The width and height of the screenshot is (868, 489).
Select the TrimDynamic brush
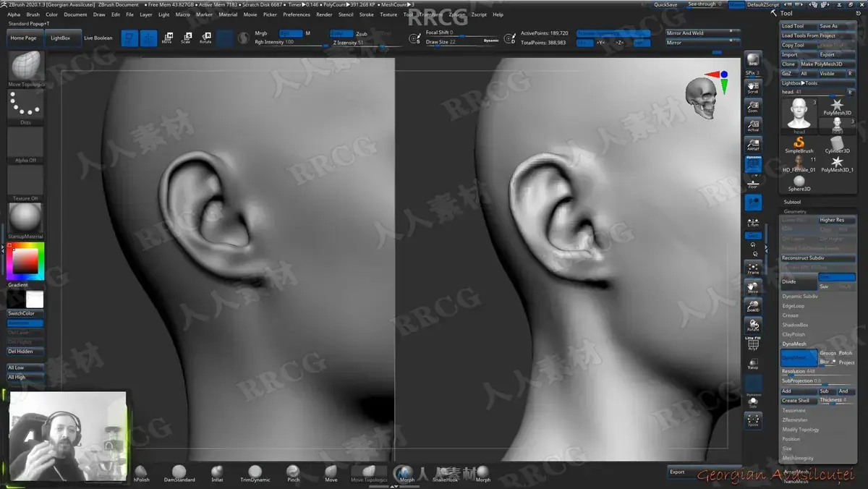[255, 474]
